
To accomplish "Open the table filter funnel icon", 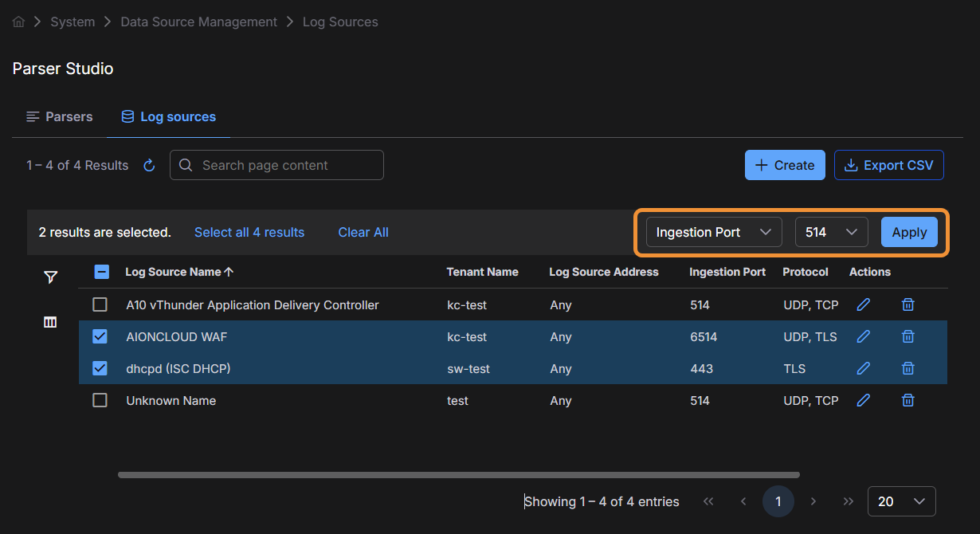I will pos(50,277).
